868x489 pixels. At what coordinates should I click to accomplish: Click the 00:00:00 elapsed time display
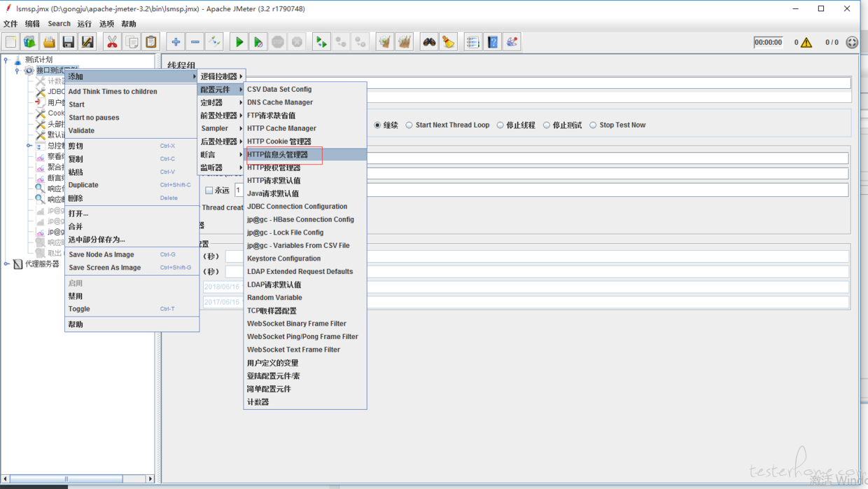click(768, 43)
